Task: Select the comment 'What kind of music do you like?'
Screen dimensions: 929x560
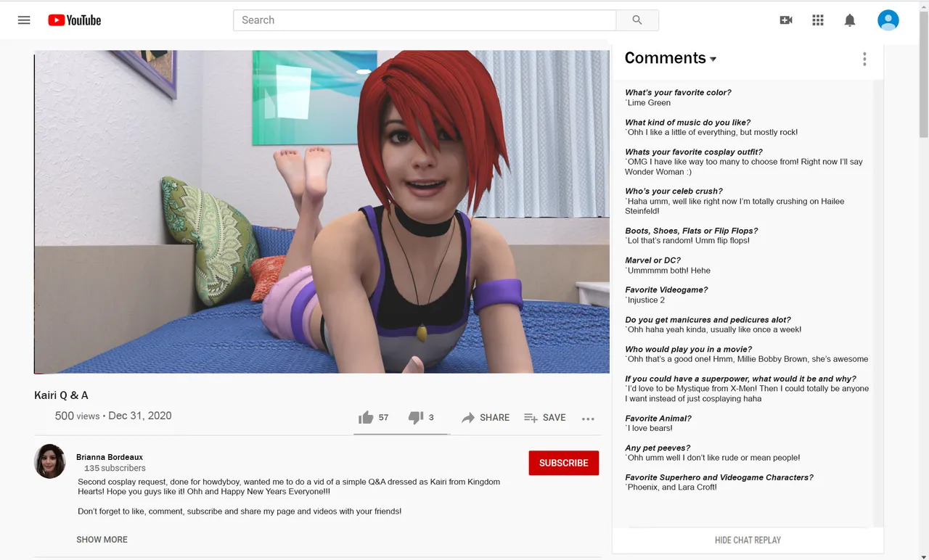Action: [688, 123]
